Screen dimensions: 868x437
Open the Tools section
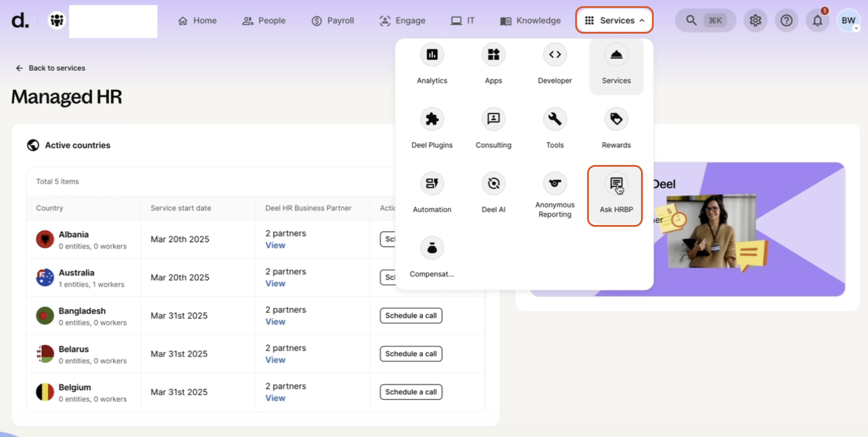click(x=555, y=128)
